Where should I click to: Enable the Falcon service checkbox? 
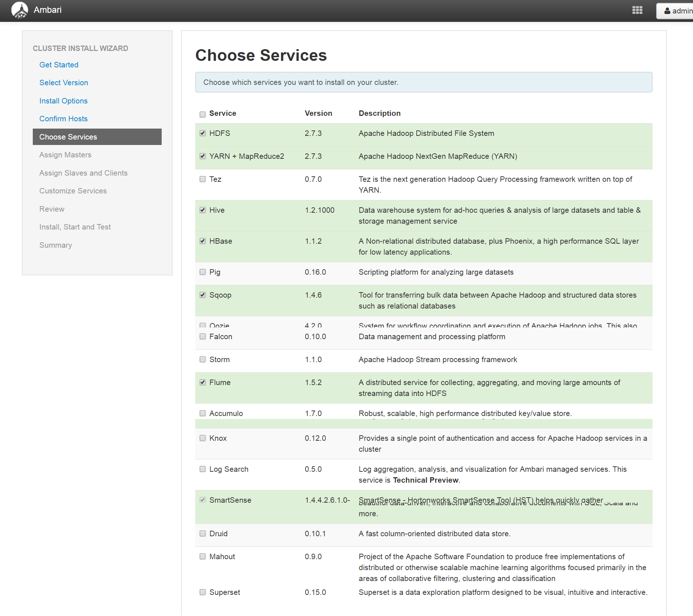click(x=202, y=337)
